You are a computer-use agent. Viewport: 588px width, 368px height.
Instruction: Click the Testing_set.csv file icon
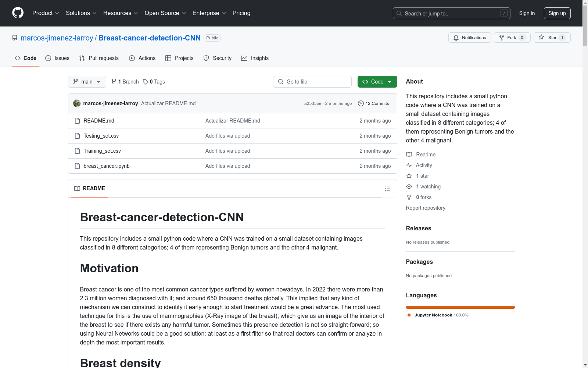click(x=77, y=136)
